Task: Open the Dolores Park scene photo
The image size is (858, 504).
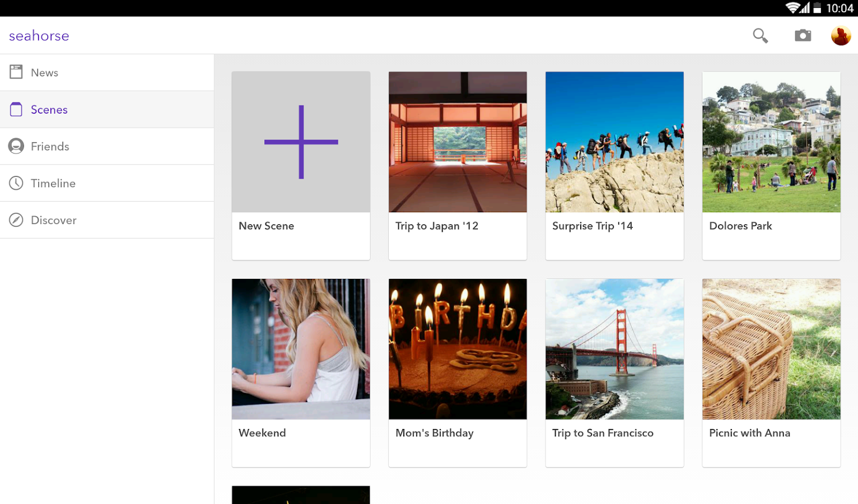Action: click(x=771, y=142)
